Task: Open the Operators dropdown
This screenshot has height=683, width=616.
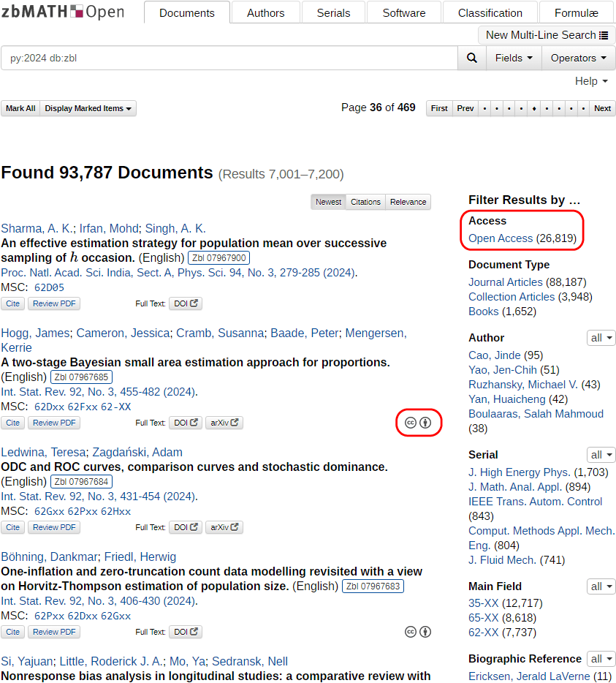Action: click(x=578, y=58)
